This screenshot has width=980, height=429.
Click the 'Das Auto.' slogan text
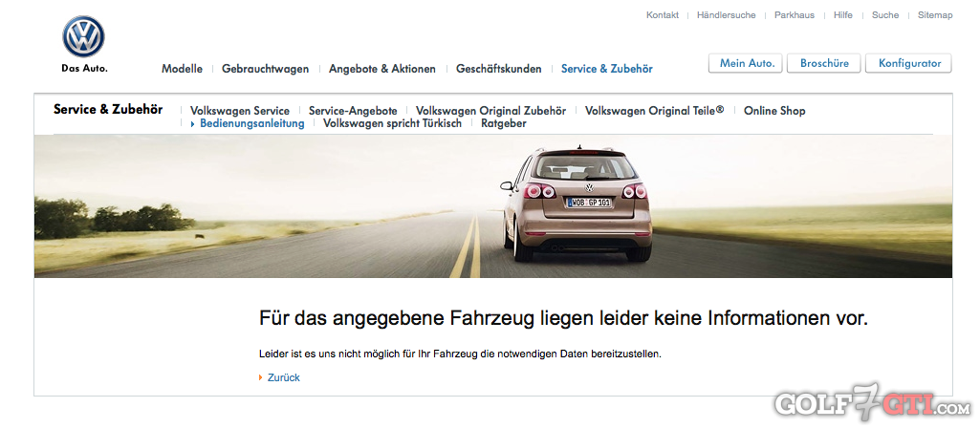(84, 69)
